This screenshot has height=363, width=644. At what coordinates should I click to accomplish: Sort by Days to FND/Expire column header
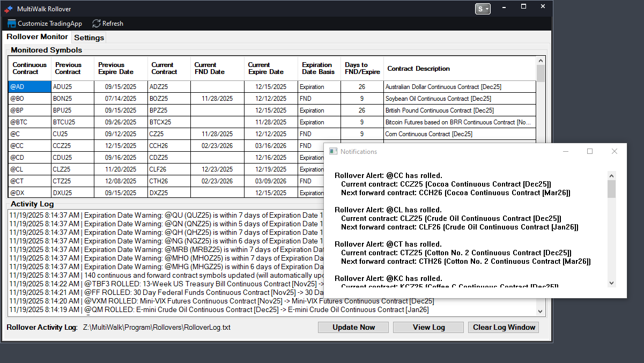pos(362,69)
